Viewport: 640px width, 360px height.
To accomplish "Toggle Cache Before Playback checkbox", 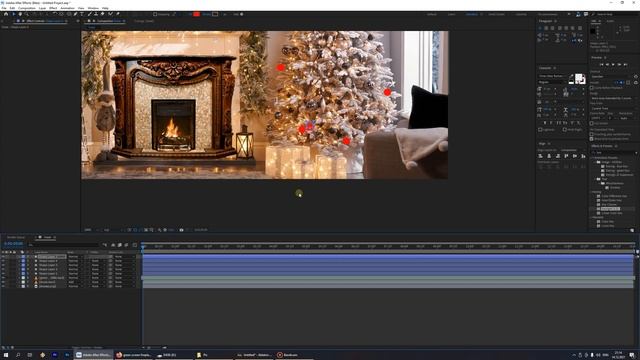I will [591, 88].
